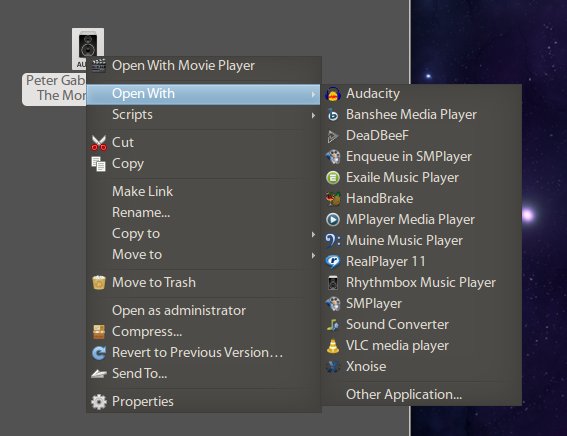Screen dimensions: 567x436
Task: Click the Sound Converter note icon
Action: pyautogui.click(x=333, y=325)
